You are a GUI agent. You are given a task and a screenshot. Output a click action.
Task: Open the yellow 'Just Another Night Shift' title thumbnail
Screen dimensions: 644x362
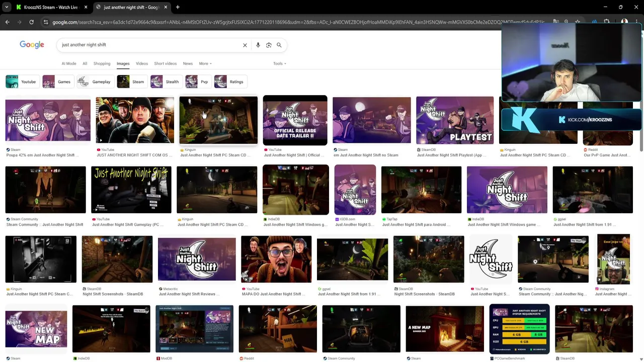tap(131, 190)
